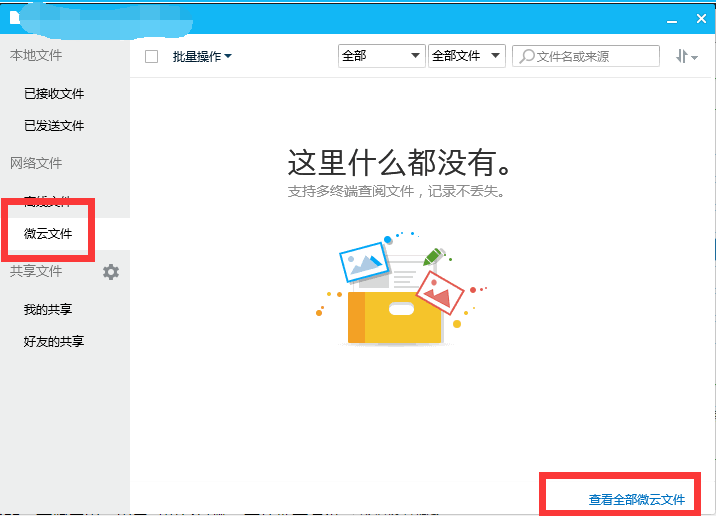Screen dimensions: 716x516
Task: Click the magnifier icon in search box
Action: [x=526, y=57]
